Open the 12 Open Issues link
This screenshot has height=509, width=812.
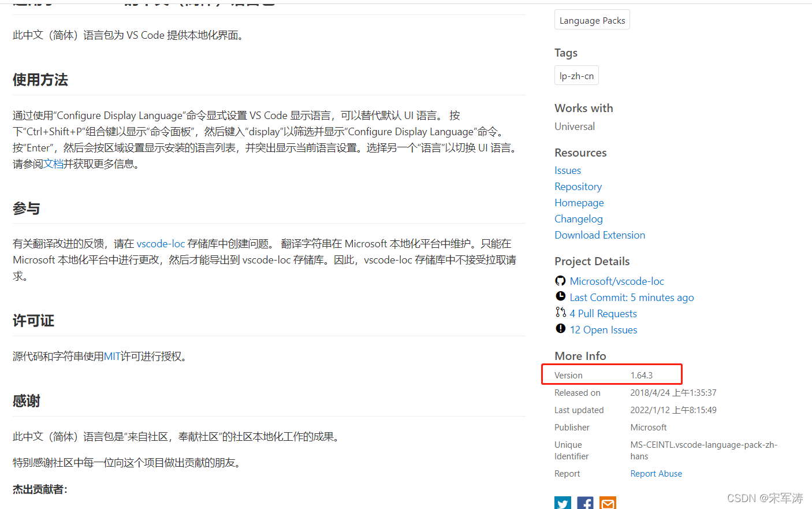[604, 330]
